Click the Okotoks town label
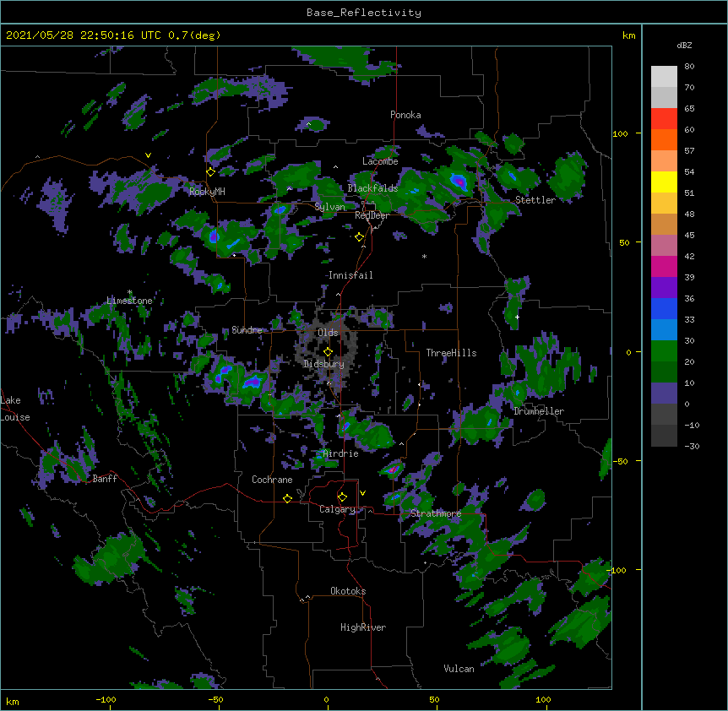Screen dimensions: 728x711 coord(348,591)
